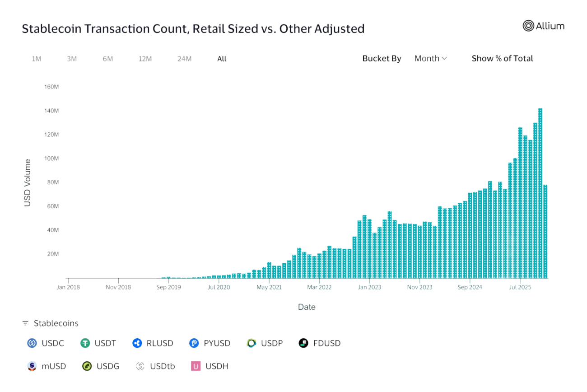Click the Stablecoins filter heading
The width and height of the screenshot is (587, 392).
56,323
